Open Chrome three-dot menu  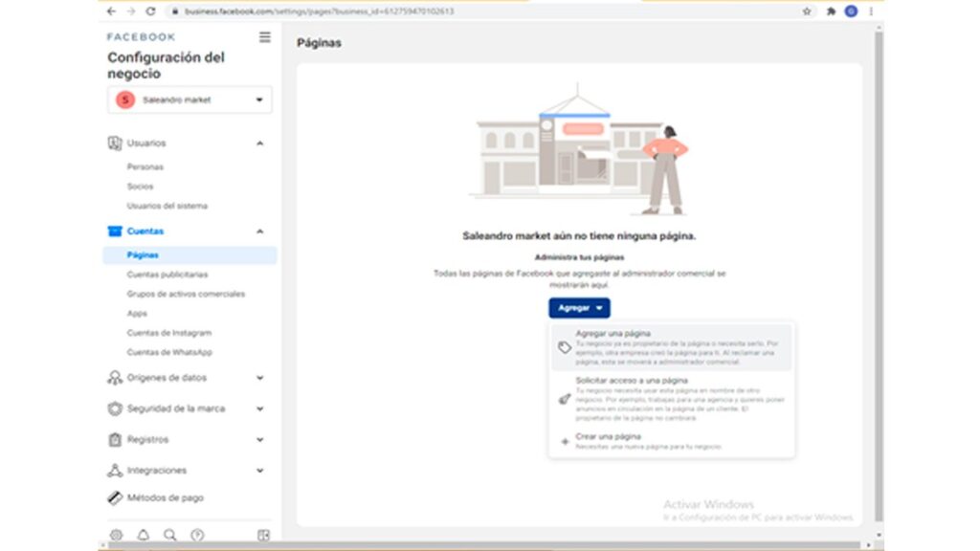[x=871, y=11]
